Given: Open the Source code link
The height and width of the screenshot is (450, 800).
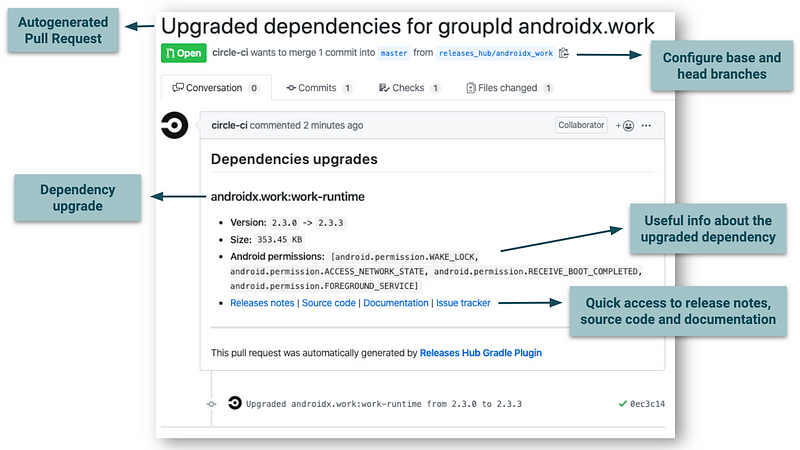Looking at the screenshot, I should (329, 303).
